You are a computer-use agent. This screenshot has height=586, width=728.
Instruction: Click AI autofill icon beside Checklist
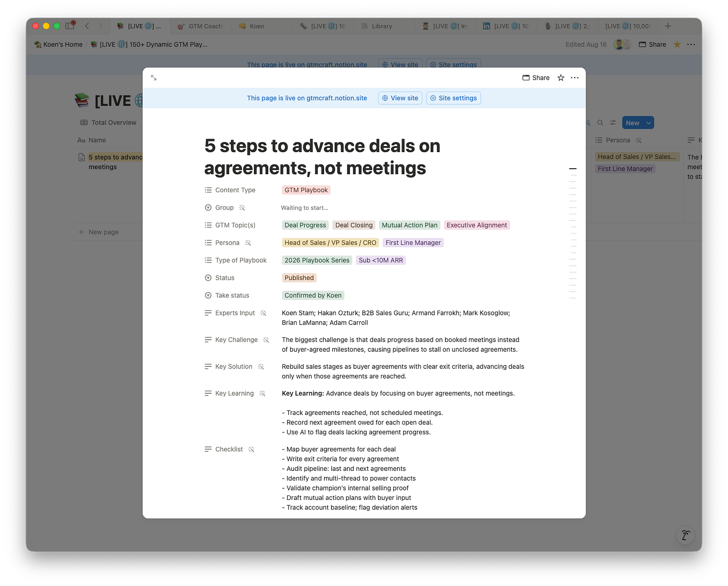click(x=251, y=449)
